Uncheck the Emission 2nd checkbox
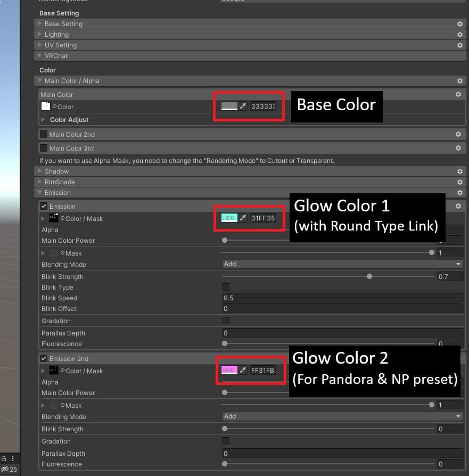 click(x=44, y=358)
